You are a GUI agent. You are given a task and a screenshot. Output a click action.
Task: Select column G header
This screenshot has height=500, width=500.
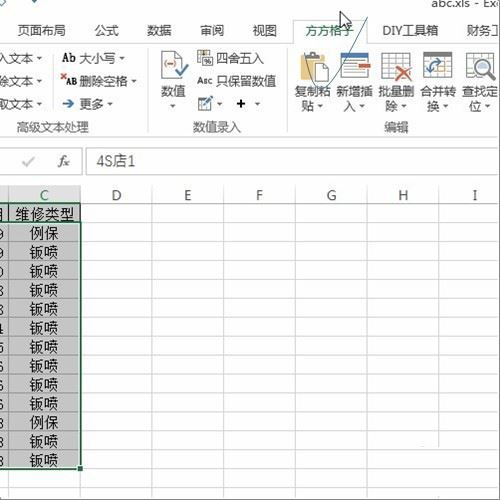tap(331, 195)
